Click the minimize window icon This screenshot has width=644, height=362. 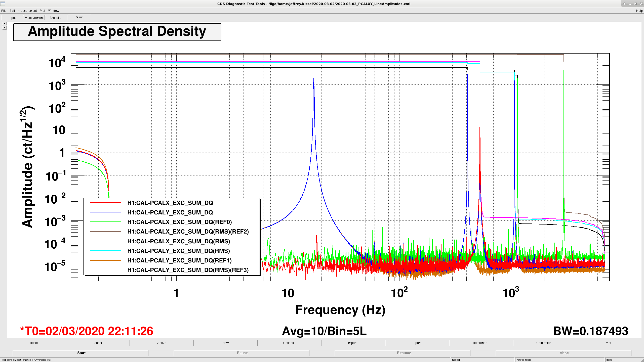(630, 4)
